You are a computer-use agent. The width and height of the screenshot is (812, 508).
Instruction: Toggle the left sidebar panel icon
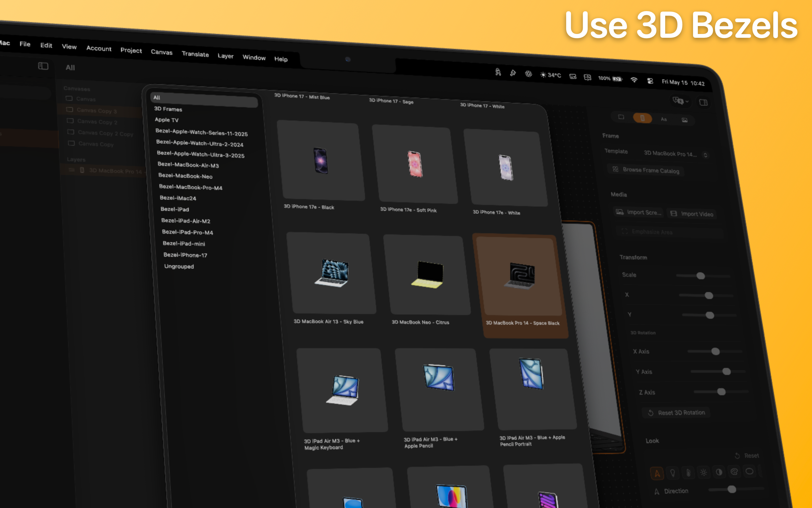tap(43, 66)
